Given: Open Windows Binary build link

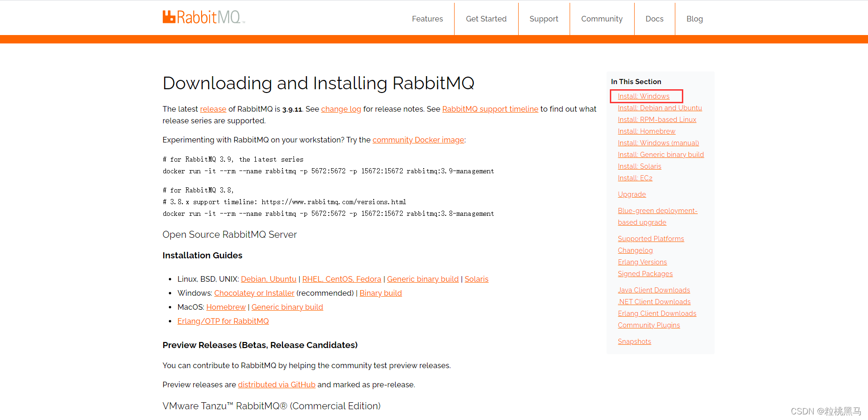Looking at the screenshot, I should (x=381, y=293).
